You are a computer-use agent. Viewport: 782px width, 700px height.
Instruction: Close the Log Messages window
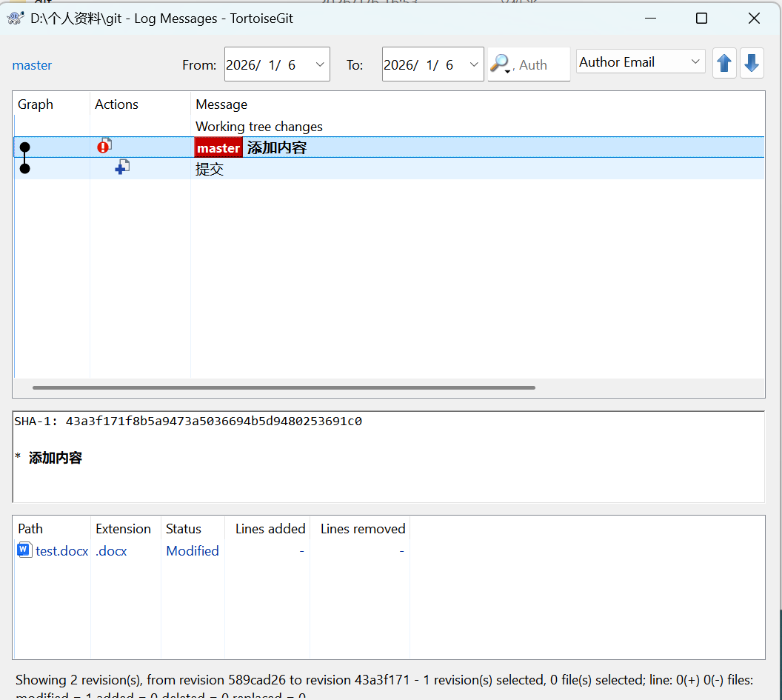point(754,19)
